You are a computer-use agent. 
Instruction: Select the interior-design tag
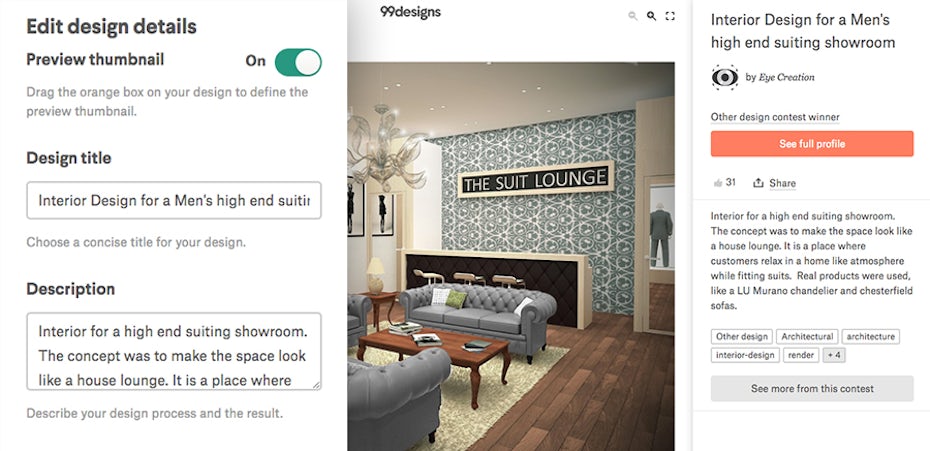tap(745, 355)
